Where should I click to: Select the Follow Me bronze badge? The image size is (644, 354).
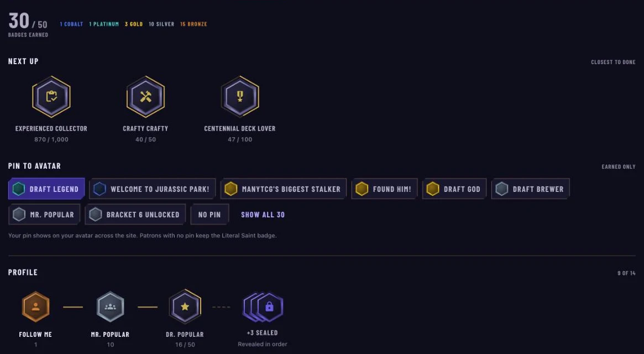(x=36, y=307)
